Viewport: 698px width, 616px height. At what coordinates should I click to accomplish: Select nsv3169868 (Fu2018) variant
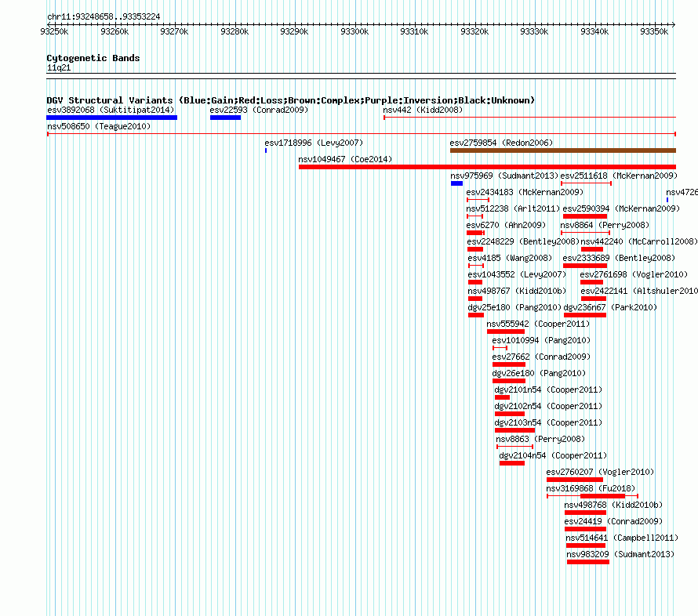pyautogui.click(x=591, y=488)
